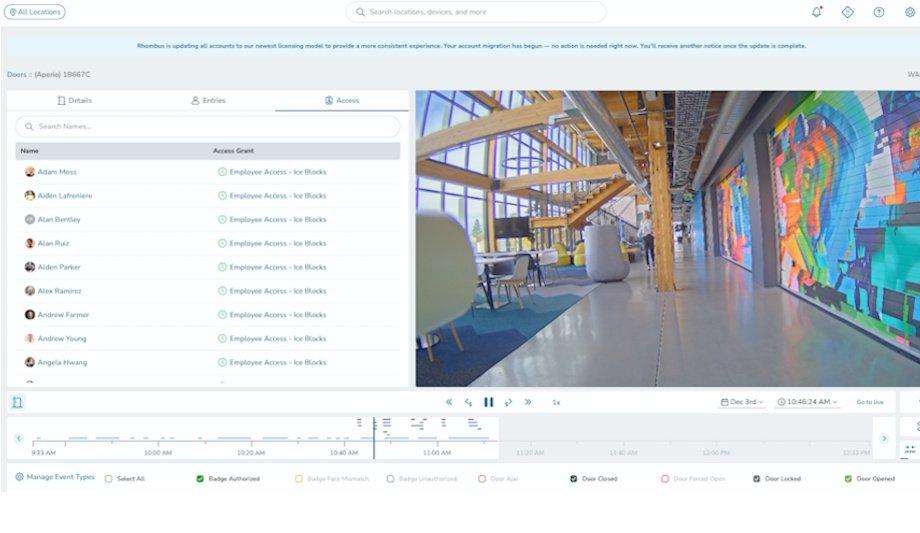Image resolution: width=920 pixels, height=533 pixels.
Task: Select Angela Hwang's access grant entry
Action: click(x=278, y=362)
